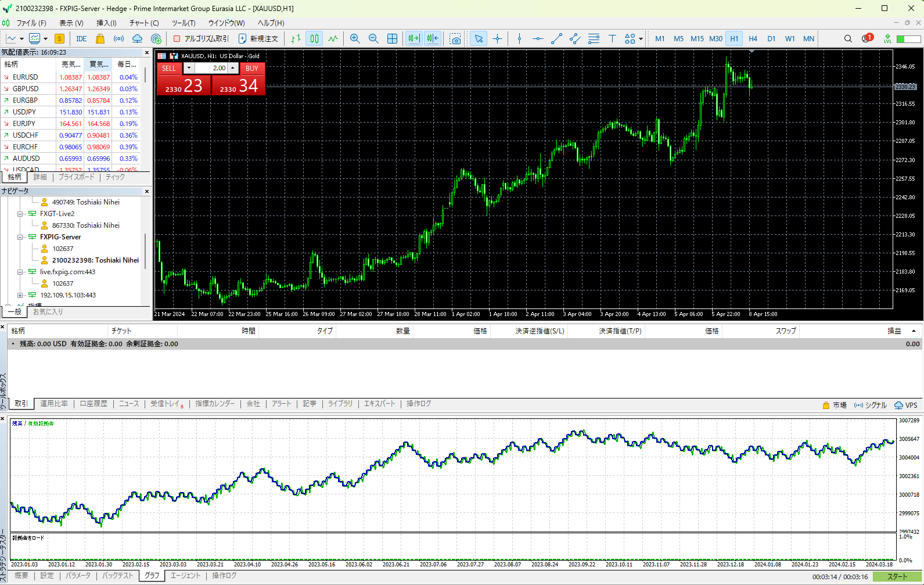The image size is (924, 585).
Task: Collapse the live.fxpig.com:443 tree node
Action: [20, 272]
